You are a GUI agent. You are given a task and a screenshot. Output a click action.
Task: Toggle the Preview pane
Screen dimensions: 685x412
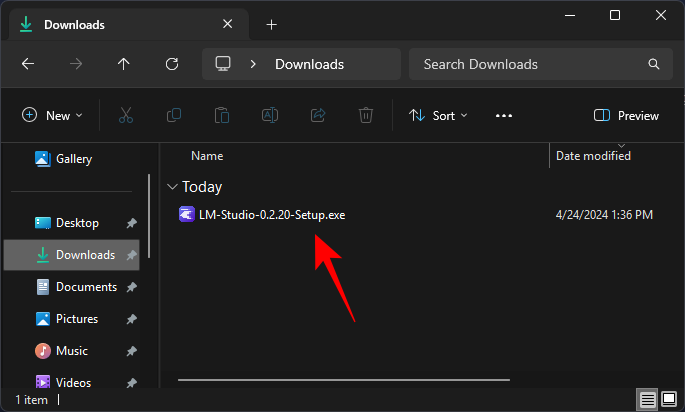click(x=626, y=115)
